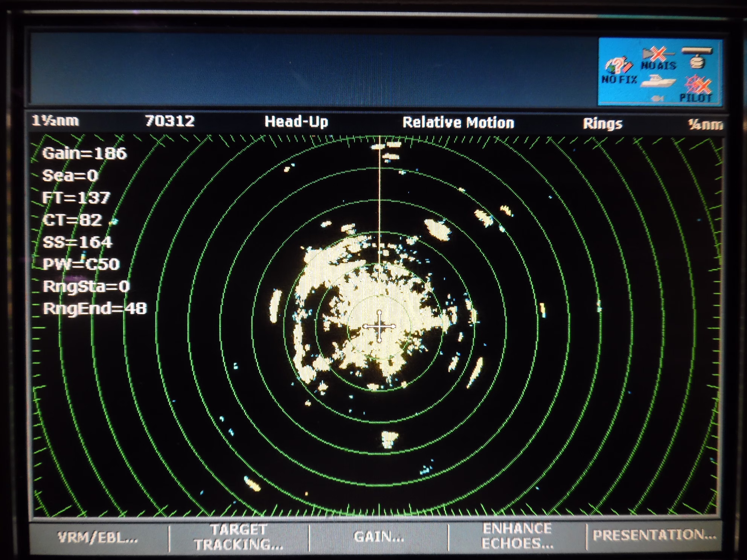
Task: Click the Gain=186 readout
Action: click(x=85, y=154)
